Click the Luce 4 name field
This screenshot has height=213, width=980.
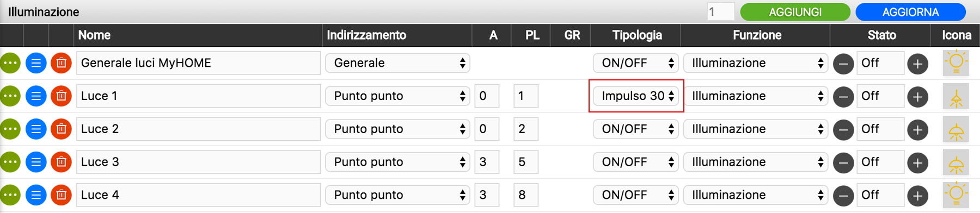[x=198, y=195]
